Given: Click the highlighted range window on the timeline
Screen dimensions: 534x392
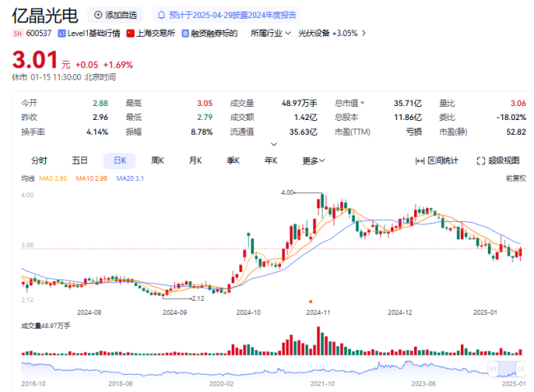Looking at the screenshot, I should pos(507,368).
